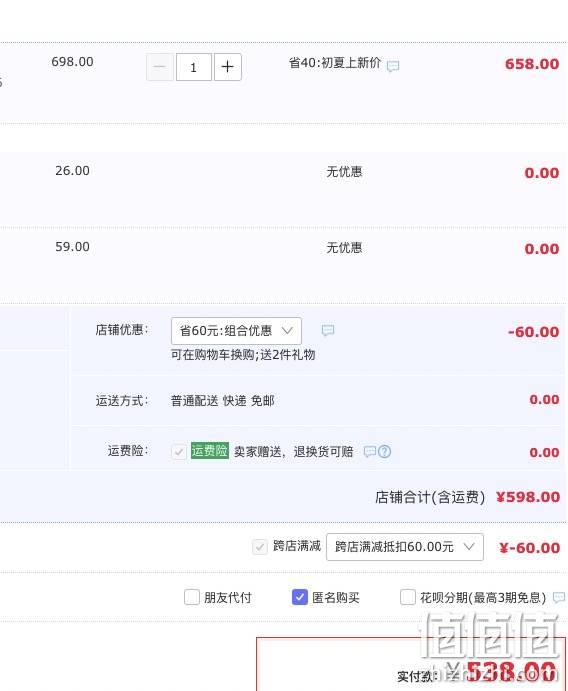
Task: Toggle the 跨店满减 checkbox
Action: (x=260, y=547)
